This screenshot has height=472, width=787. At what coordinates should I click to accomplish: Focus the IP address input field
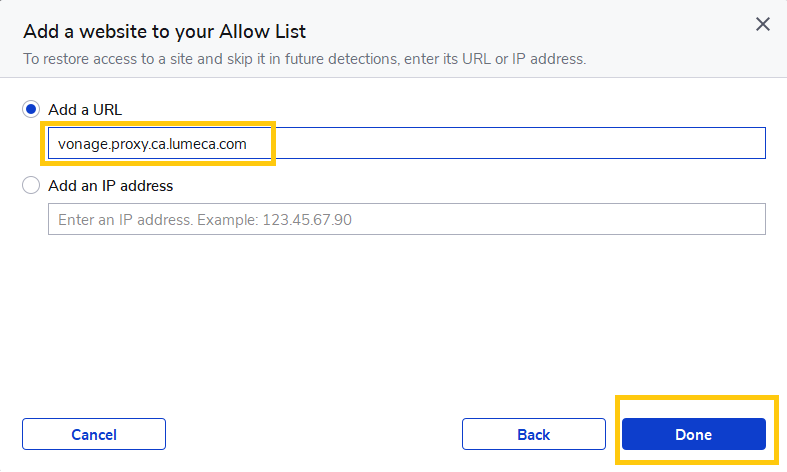click(x=406, y=219)
